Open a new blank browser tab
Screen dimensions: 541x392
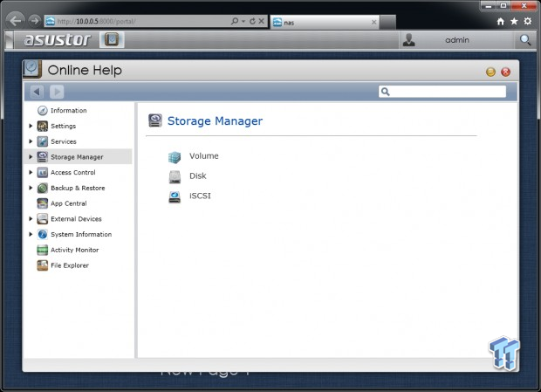pos(387,23)
